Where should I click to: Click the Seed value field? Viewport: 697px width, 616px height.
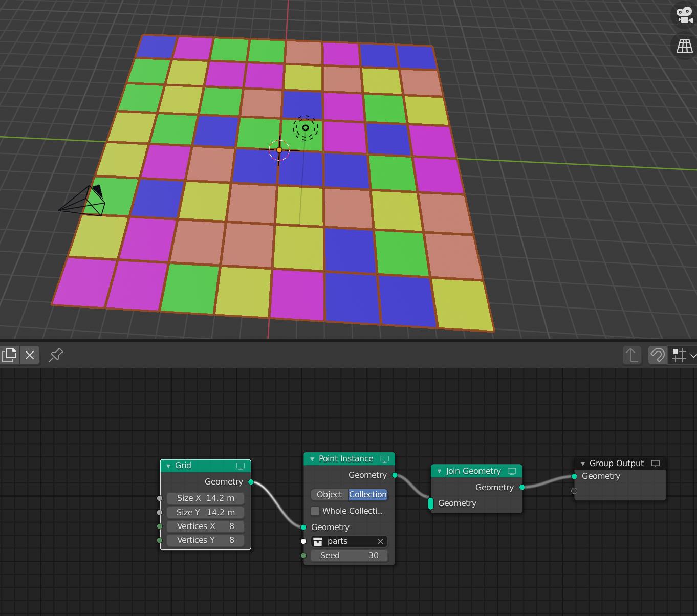pyautogui.click(x=349, y=556)
